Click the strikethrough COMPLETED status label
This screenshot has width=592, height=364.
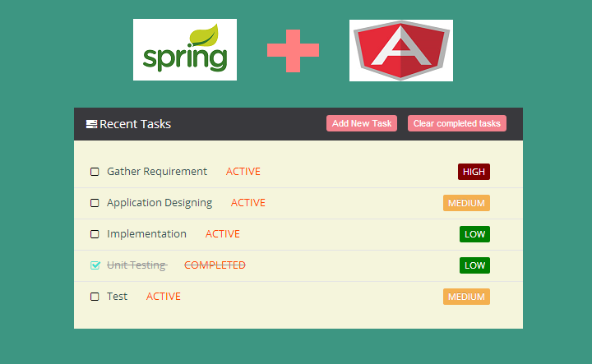[215, 265]
